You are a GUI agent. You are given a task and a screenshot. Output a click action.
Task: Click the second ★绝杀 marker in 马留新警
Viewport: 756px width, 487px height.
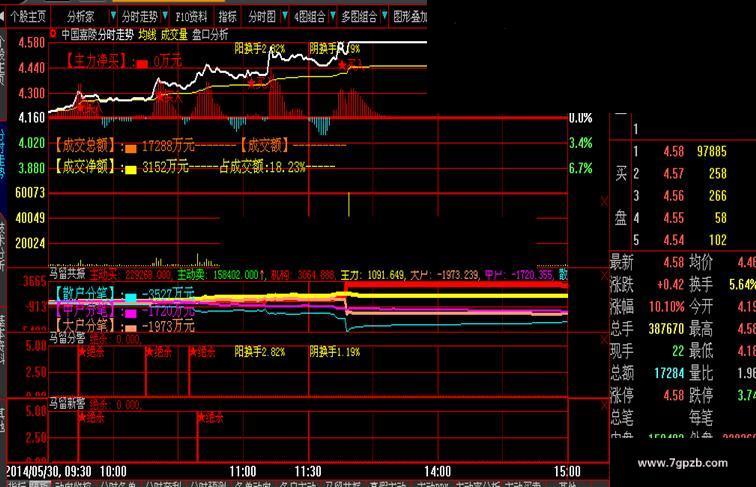(x=210, y=418)
